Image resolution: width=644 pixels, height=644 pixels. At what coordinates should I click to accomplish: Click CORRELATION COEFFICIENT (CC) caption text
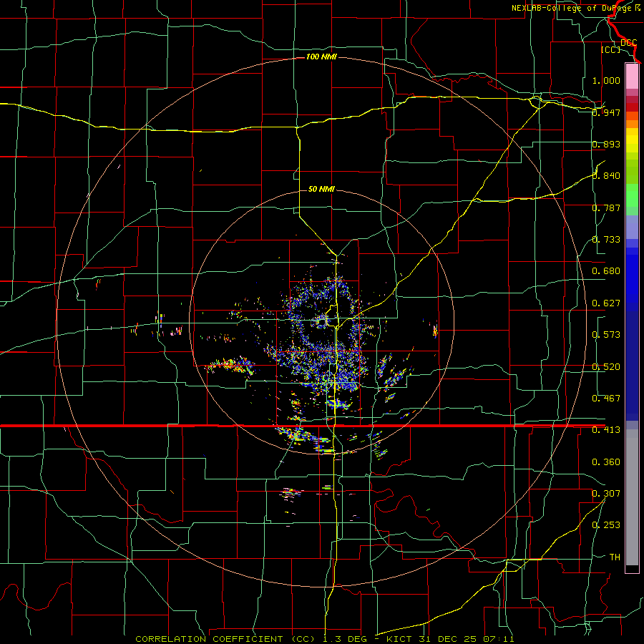tap(225, 639)
